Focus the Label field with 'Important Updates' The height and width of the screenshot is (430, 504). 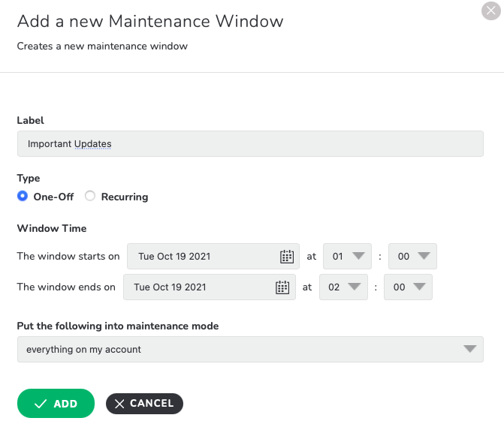[250, 144]
